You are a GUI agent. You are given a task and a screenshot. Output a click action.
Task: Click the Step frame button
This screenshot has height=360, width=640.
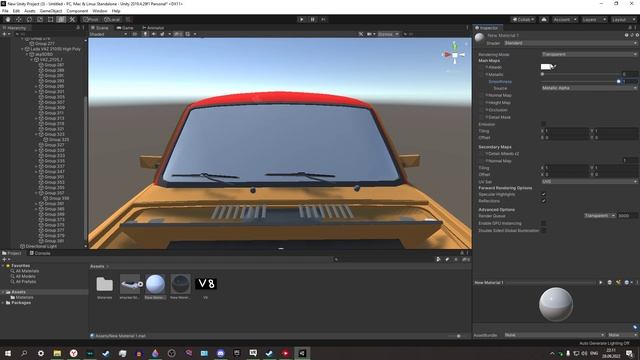pos(323,19)
